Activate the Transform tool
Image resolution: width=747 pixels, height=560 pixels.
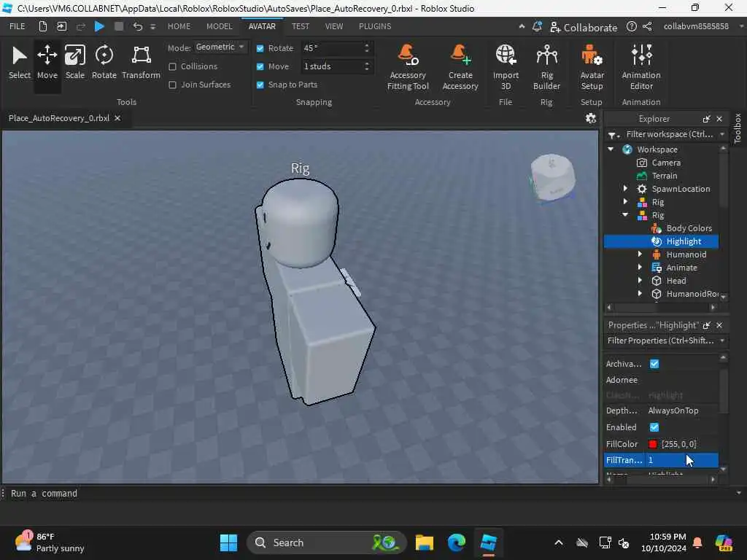tap(141, 63)
